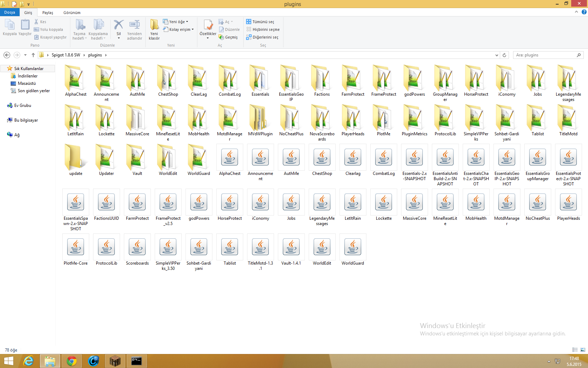Select the PluginMetrics folder
The width and height of the screenshot is (588, 368).
414,121
